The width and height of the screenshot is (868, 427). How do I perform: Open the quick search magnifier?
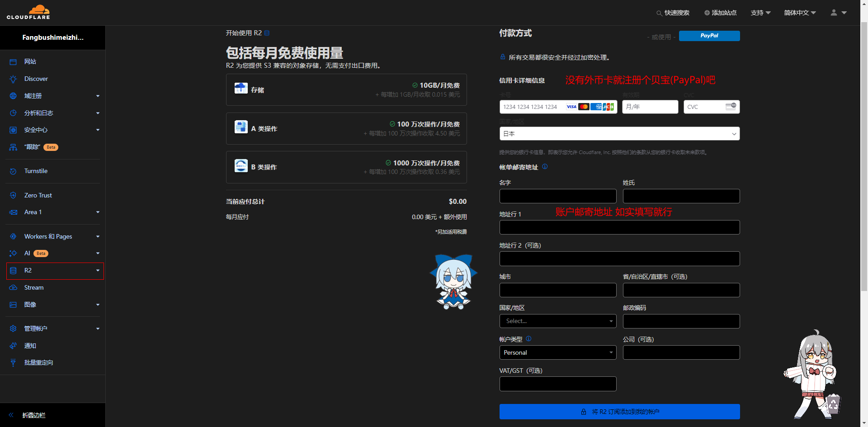pyautogui.click(x=659, y=13)
